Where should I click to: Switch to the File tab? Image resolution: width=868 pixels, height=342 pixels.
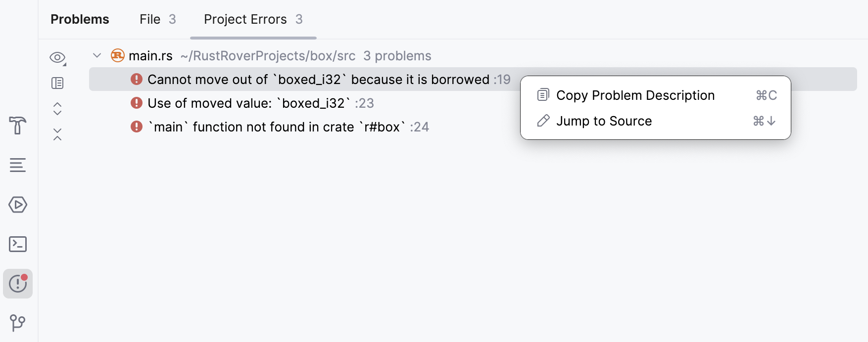tap(149, 19)
